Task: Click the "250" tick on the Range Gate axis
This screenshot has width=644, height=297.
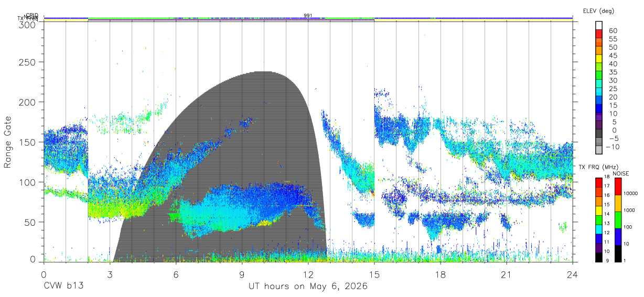Action: click(27, 62)
